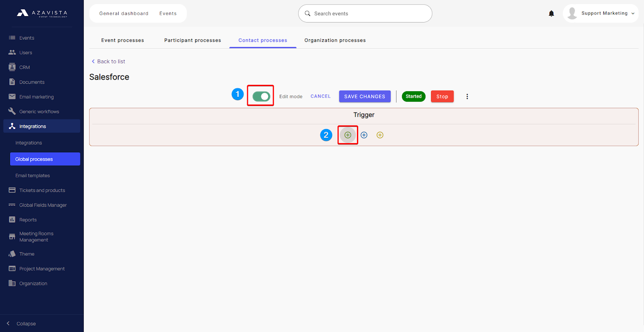Click the Trigger header
The width and height of the screenshot is (644, 332).
point(364,115)
